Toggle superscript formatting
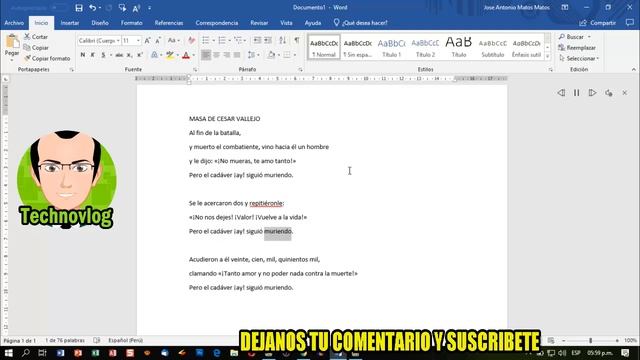Screen dimensions: 640x360 140,55
